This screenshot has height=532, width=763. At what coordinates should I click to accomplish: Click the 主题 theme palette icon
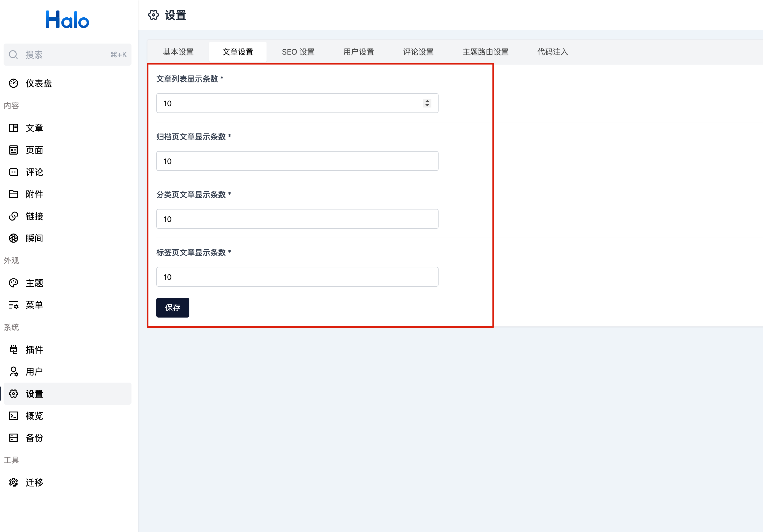14,283
